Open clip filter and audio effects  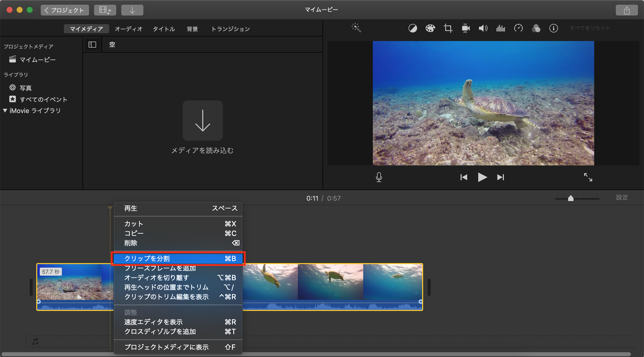(536, 28)
